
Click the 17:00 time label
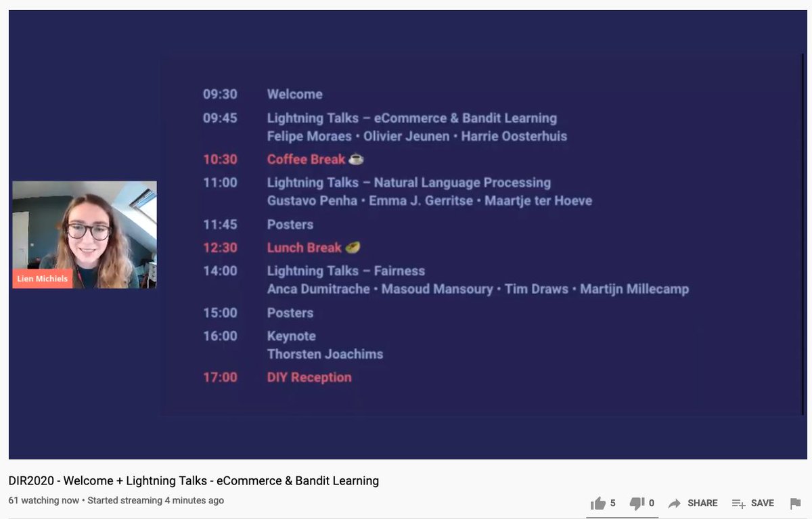[x=220, y=378]
